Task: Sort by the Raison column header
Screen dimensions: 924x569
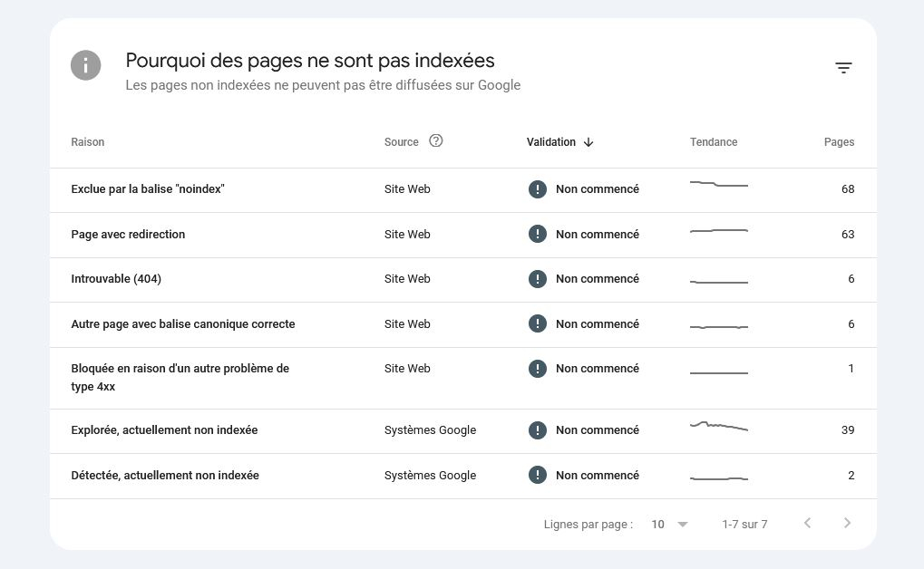Action: click(88, 142)
